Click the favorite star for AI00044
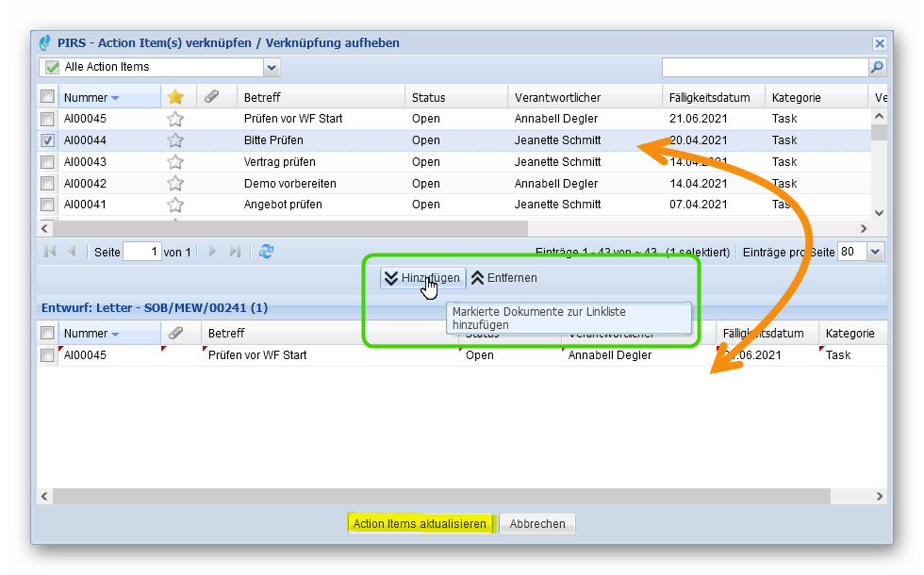 (175, 140)
